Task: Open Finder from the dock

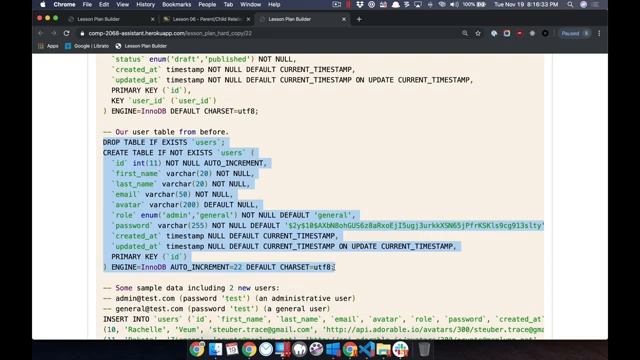Action: point(215,349)
